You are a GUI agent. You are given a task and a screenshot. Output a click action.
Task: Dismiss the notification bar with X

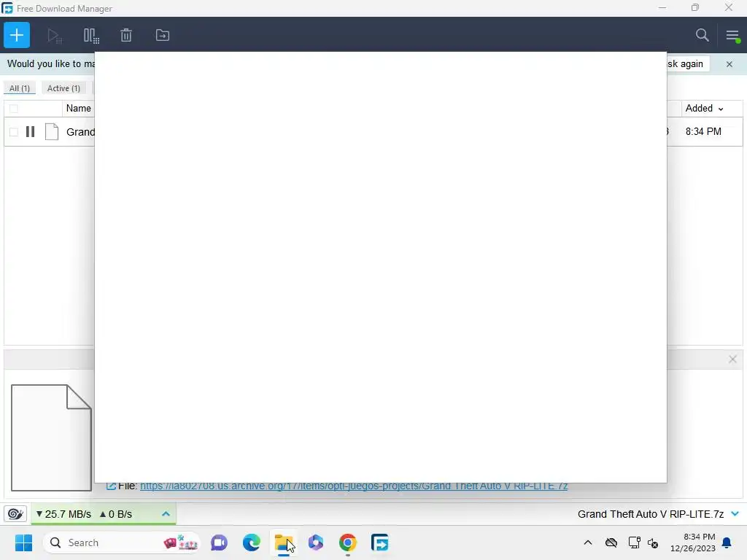pos(729,64)
